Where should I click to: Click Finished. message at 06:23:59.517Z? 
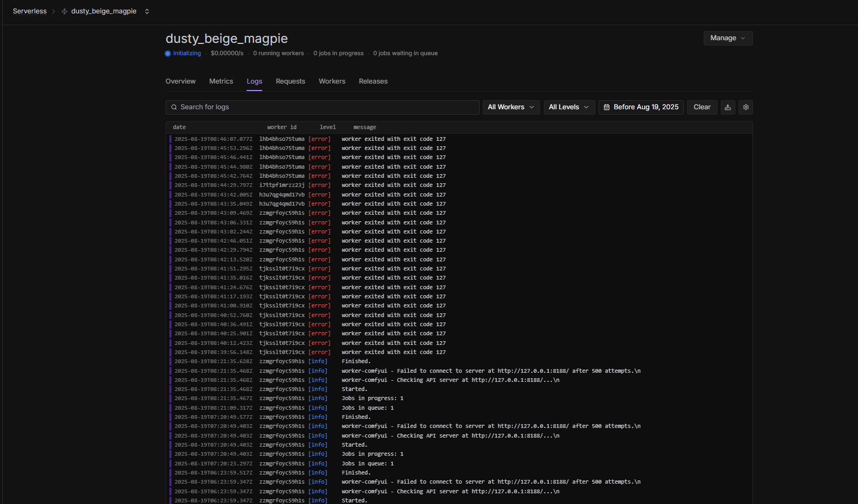coord(356,473)
